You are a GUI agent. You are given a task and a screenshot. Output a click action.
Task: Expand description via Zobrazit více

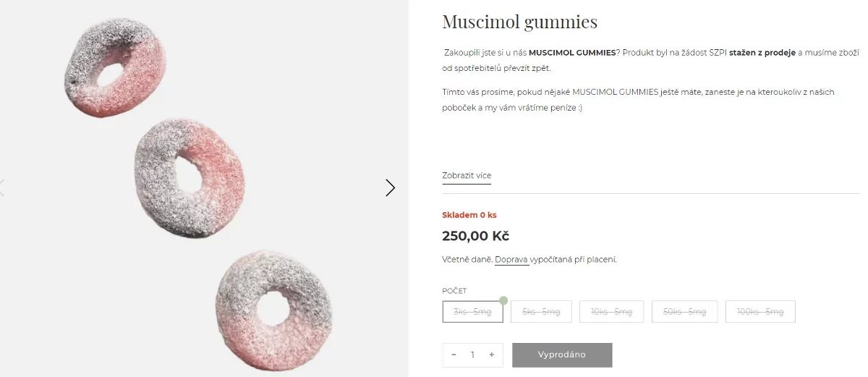click(x=467, y=176)
